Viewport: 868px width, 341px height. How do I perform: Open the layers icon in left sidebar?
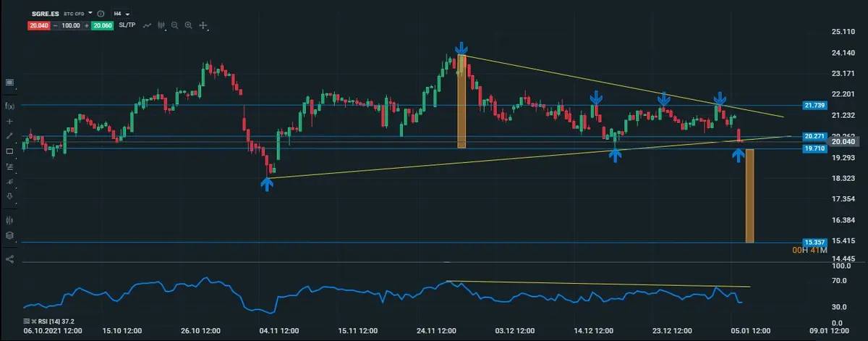click(9, 235)
